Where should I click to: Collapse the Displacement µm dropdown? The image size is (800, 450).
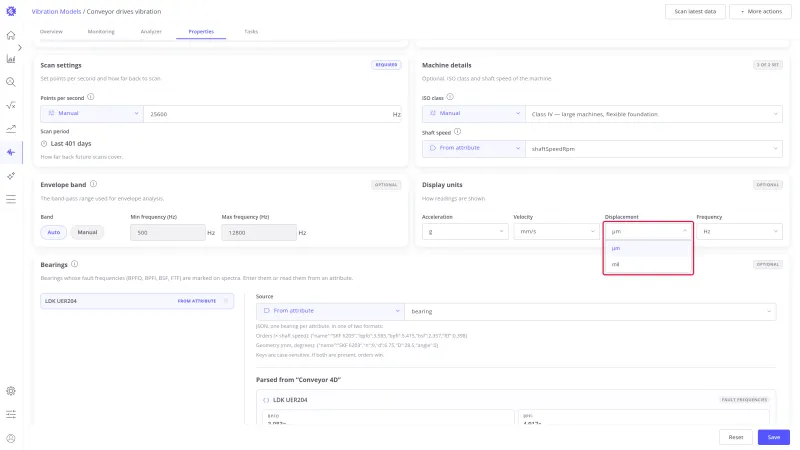(648, 232)
